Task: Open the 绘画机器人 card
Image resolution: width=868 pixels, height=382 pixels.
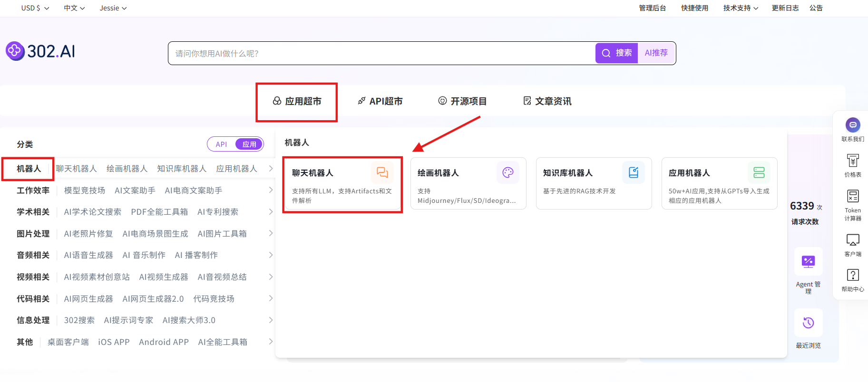Action: [x=468, y=183]
